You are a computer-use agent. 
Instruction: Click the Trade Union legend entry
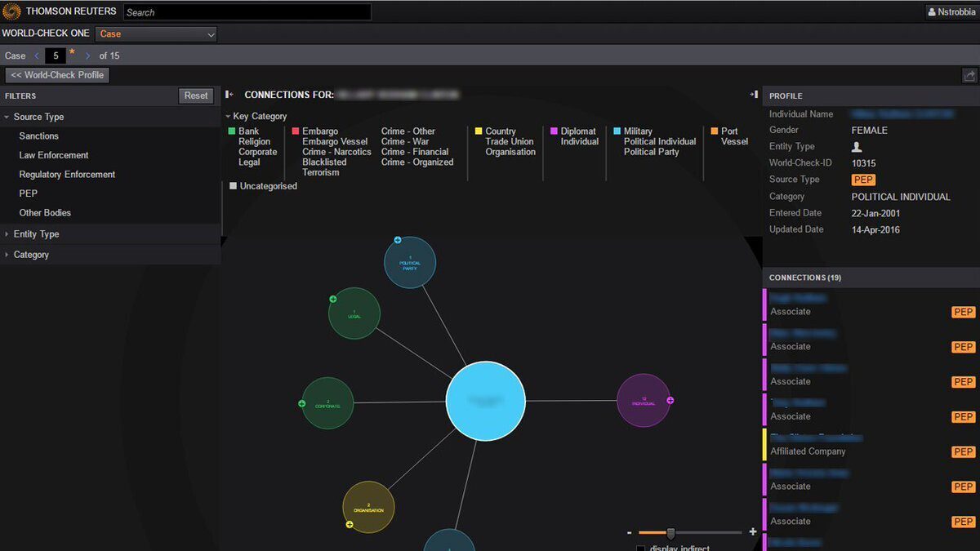pyautogui.click(x=510, y=141)
